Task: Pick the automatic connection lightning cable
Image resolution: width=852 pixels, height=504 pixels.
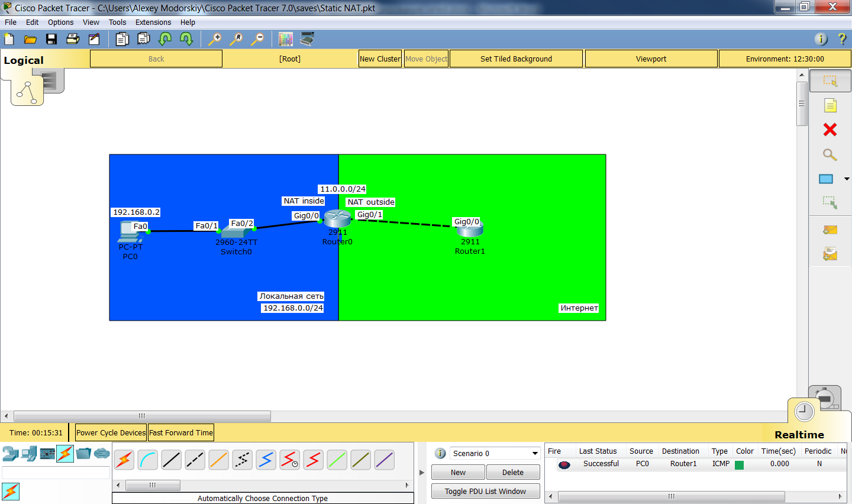Action: 124,460
